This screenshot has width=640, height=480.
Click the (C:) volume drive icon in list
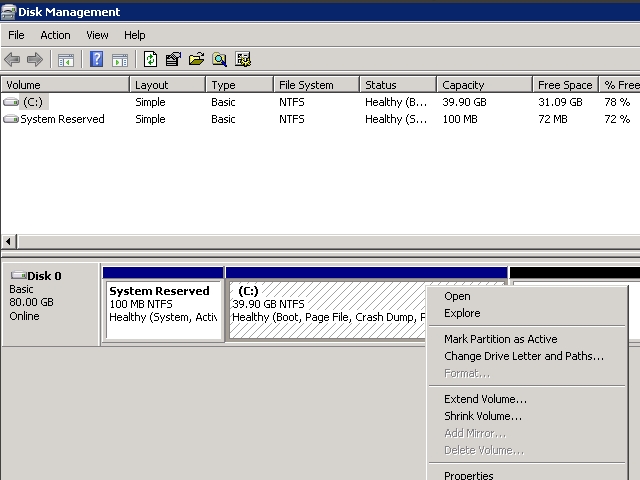click(11, 102)
